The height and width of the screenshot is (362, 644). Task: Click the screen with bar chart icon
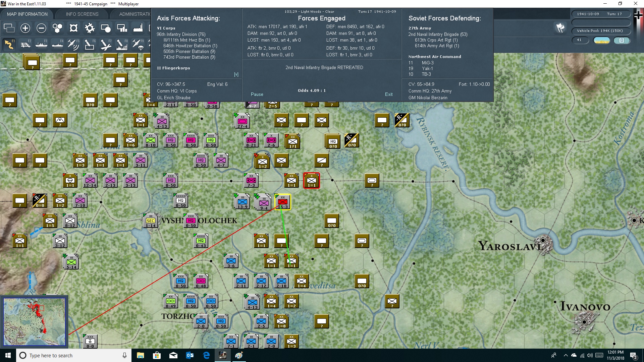pyautogui.click(x=122, y=28)
